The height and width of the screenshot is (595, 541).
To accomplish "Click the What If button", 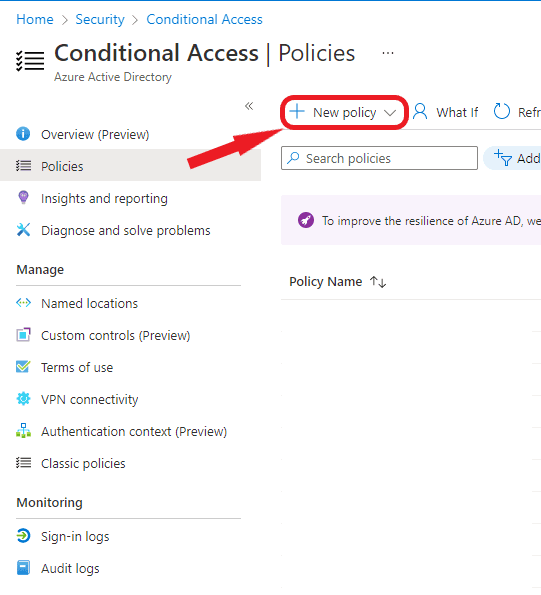I will tap(445, 112).
